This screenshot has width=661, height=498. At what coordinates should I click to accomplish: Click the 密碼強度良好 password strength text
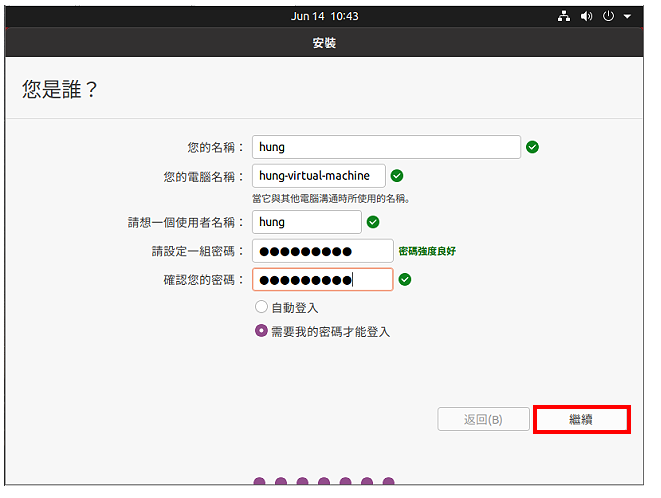point(427,251)
